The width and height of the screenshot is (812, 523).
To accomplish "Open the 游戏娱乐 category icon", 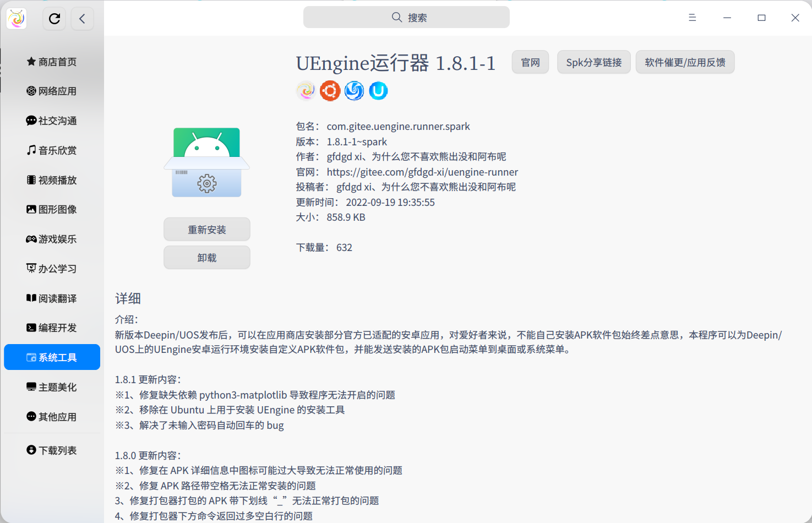I will coord(31,239).
